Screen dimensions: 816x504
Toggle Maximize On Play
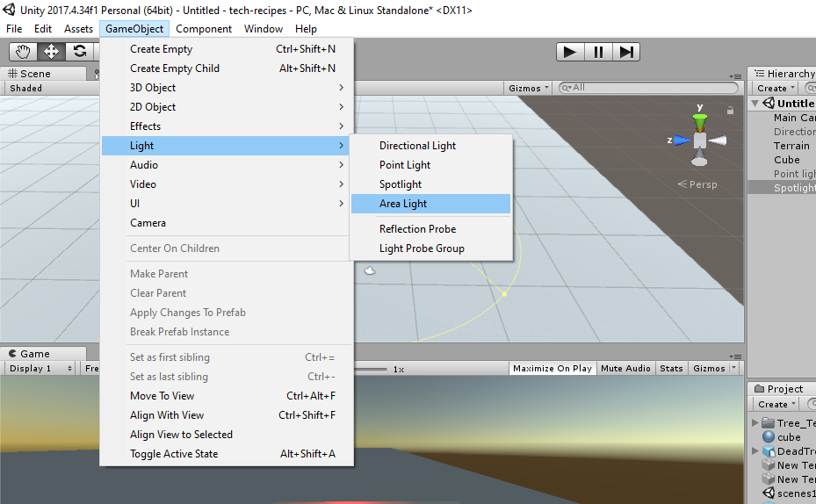point(552,368)
